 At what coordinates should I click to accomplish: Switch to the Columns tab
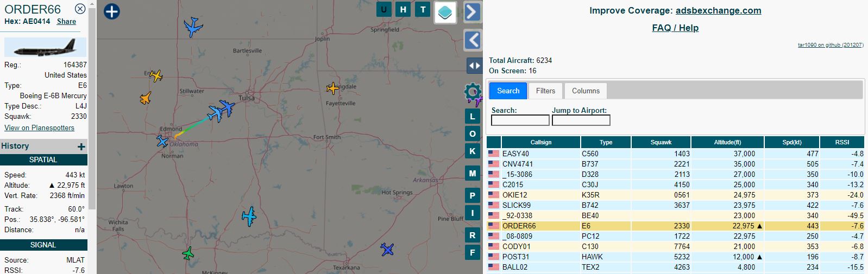[x=586, y=91]
